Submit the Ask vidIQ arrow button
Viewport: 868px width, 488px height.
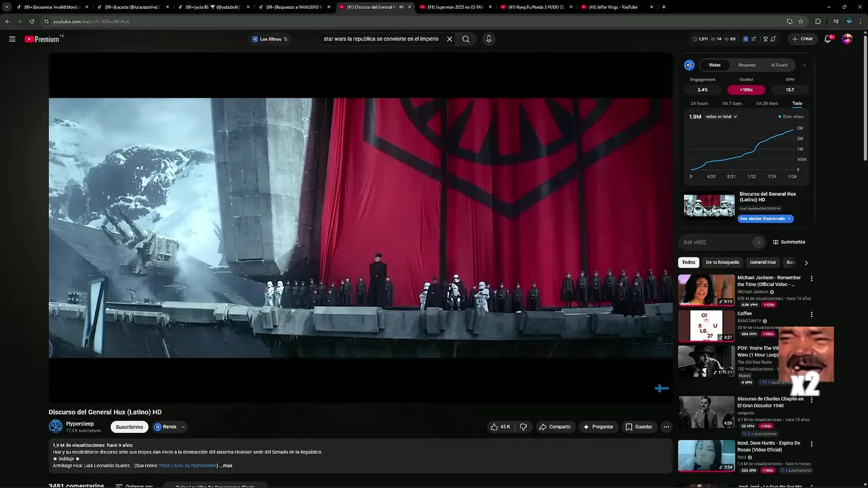coord(759,242)
